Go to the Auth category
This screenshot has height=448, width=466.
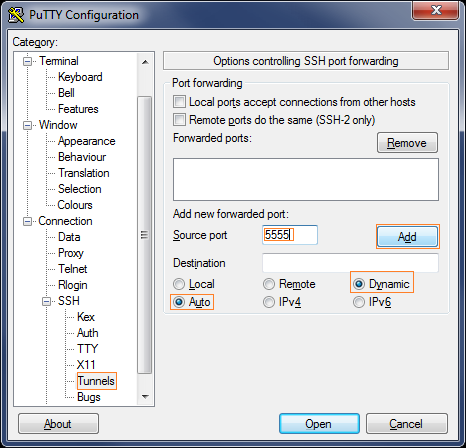tap(88, 333)
